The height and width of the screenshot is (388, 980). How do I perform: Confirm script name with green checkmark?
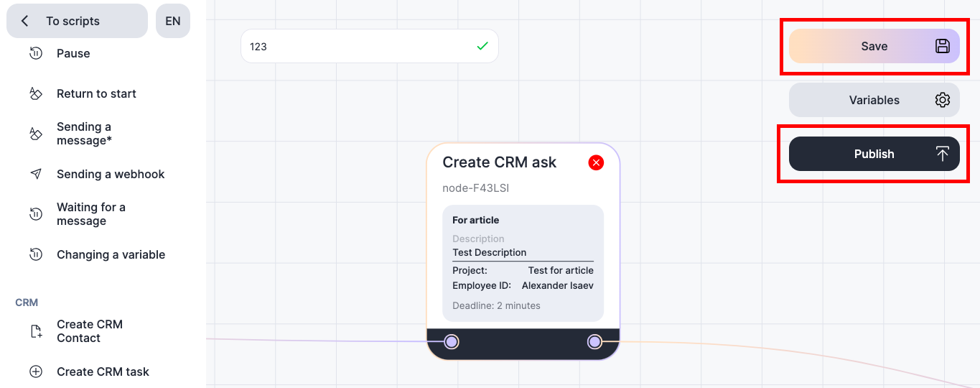(x=482, y=46)
